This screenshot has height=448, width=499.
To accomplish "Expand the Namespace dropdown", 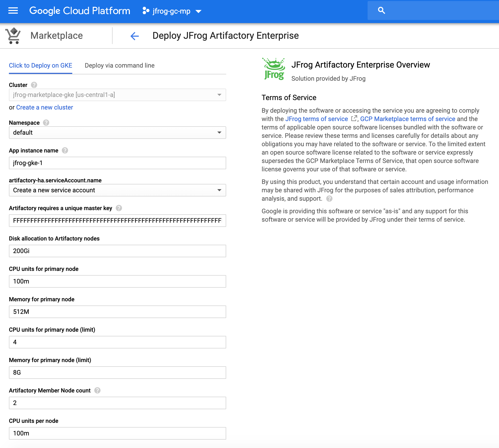I will pyautogui.click(x=117, y=133).
